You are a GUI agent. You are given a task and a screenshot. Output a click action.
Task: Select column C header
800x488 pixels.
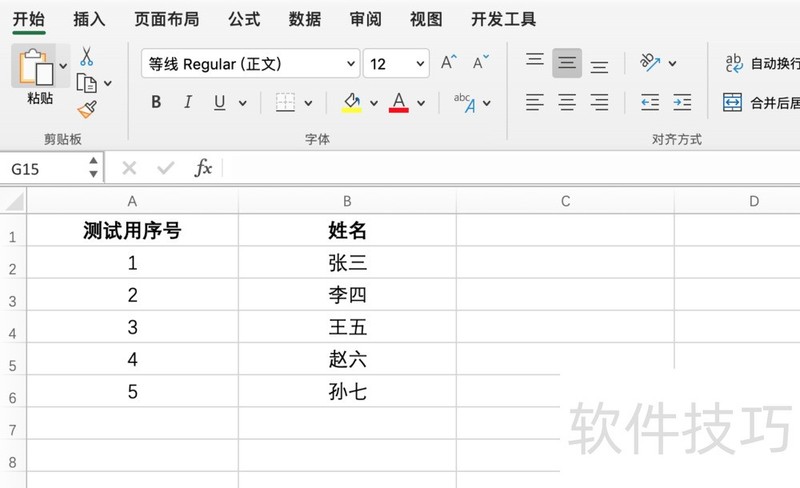point(565,201)
